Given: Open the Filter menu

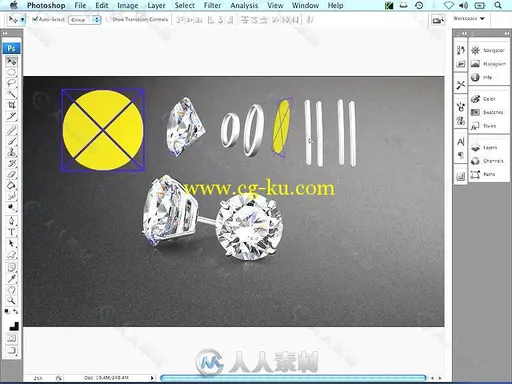Looking at the screenshot, I should coord(212,5).
